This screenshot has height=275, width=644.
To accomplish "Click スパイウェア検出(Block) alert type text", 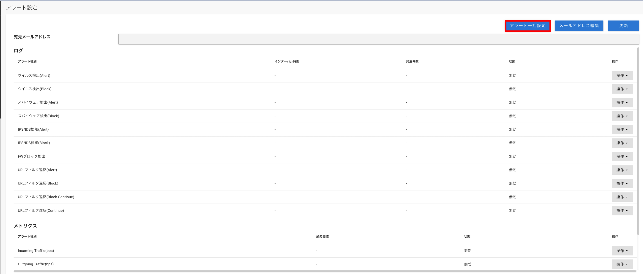I will (x=39, y=116).
